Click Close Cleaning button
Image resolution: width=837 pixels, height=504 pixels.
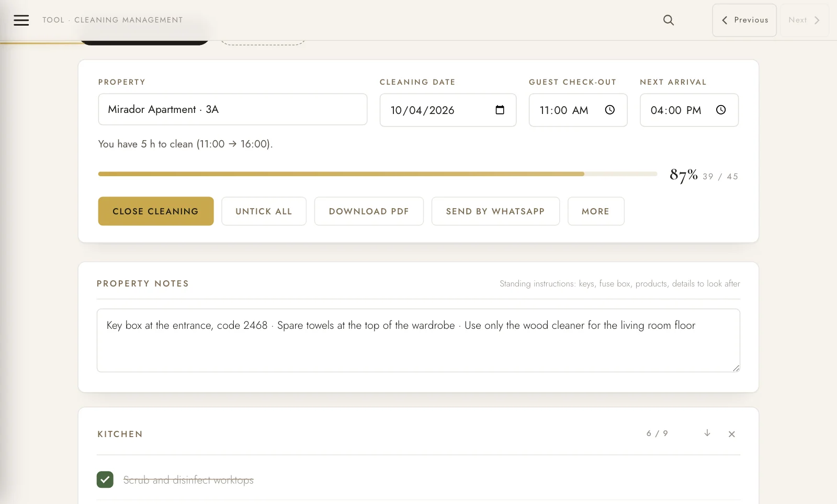[156, 211]
